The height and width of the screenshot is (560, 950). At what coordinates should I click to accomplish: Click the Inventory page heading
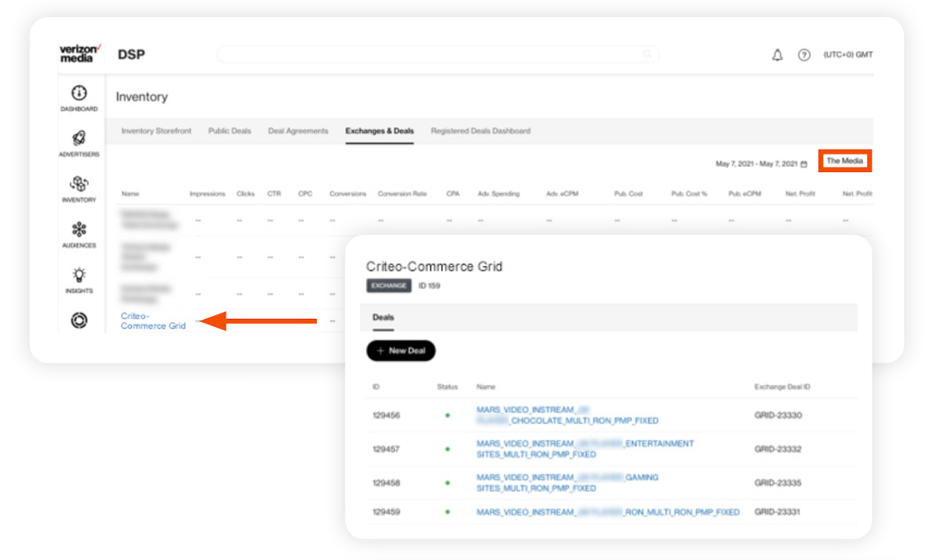(142, 96)
